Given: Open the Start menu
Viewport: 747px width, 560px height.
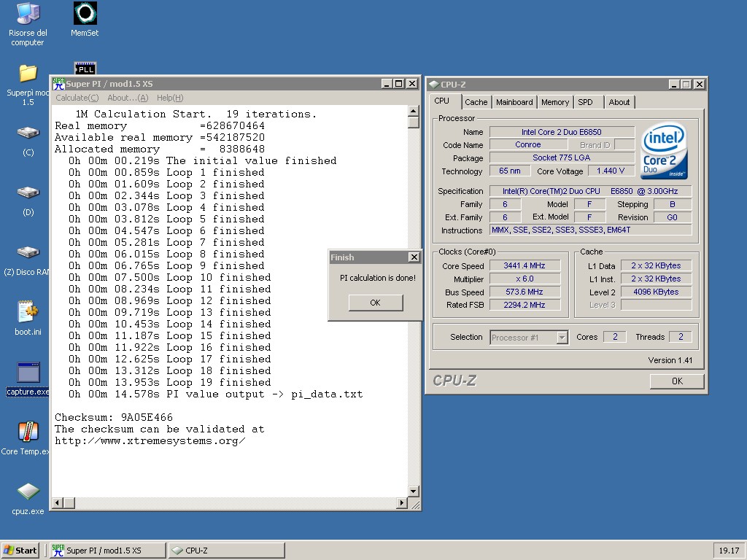Looking at the screenshot, I should click(x=20, y=551).
